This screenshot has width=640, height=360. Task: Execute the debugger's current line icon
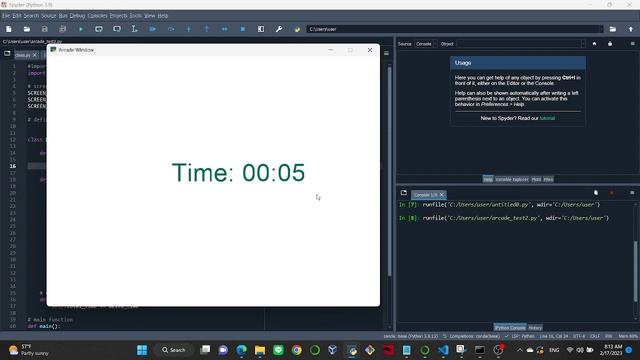(x=171, y=29)
